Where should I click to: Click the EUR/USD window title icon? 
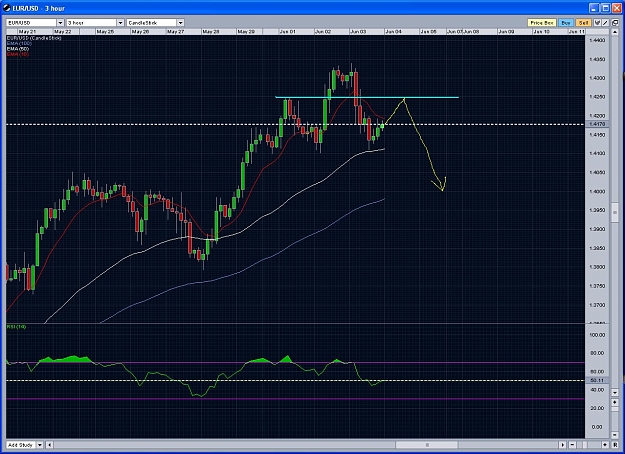click(x=7, y=8)
